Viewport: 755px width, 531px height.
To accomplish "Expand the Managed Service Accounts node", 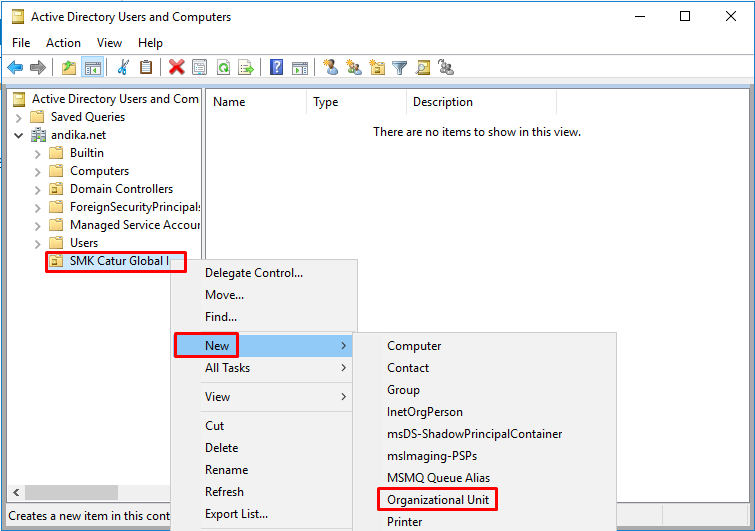I will pos(38,226).
